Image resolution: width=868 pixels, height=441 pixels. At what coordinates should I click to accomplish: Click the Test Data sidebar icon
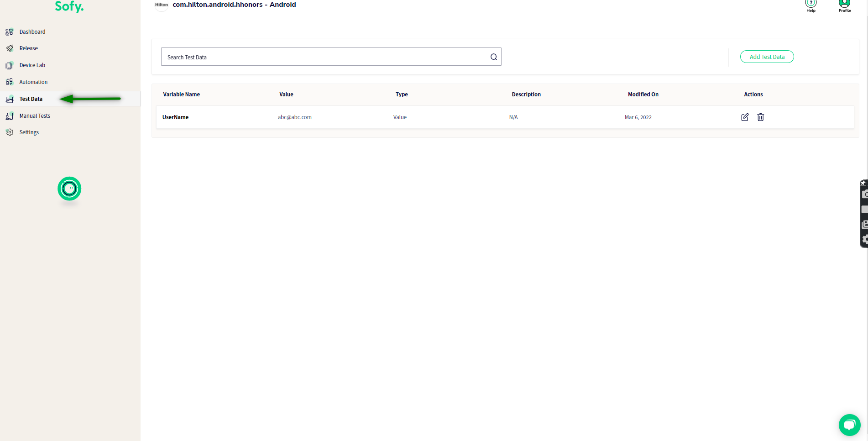[9, 99]
